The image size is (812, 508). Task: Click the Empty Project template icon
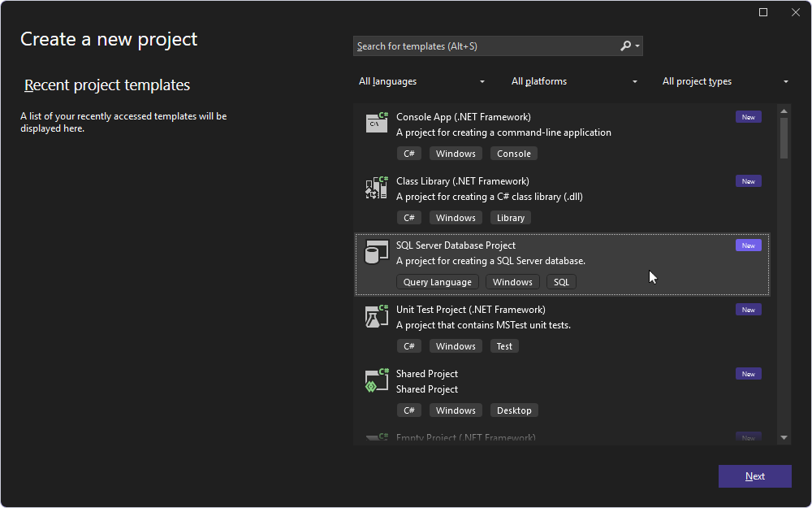point(376,437)
